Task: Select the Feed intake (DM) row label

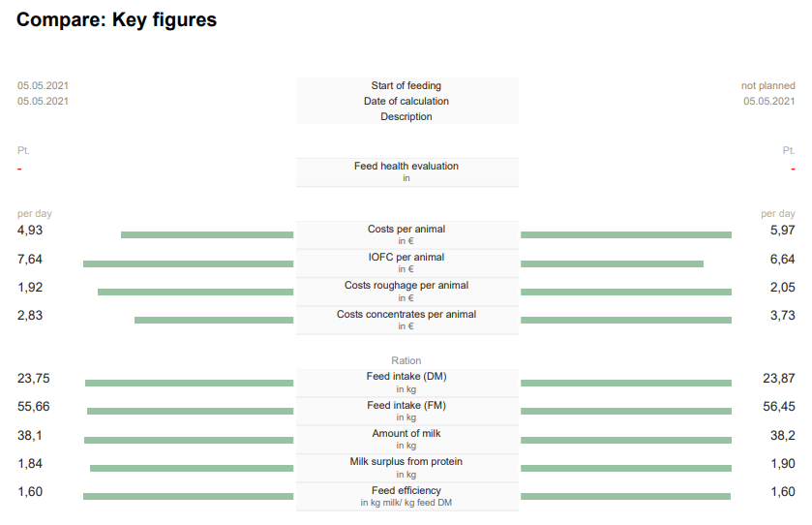Action: pos(406,376)
